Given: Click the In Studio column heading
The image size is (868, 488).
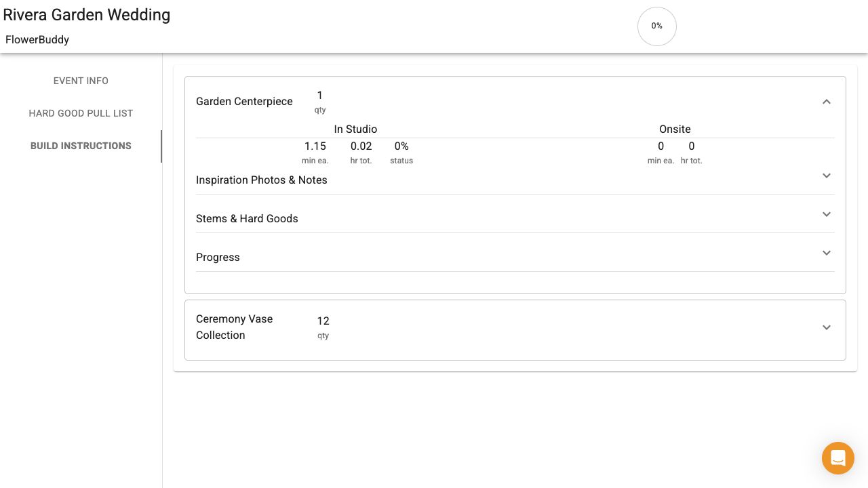Looking at the screenshot, I should click(355, 129).
